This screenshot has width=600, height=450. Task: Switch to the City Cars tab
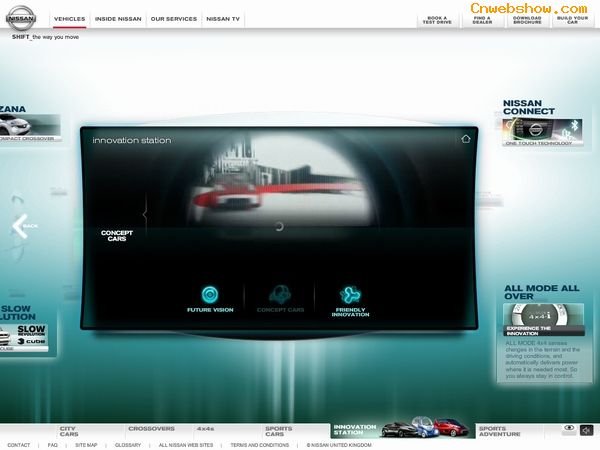pyautogui.click(x=69, y=431)
